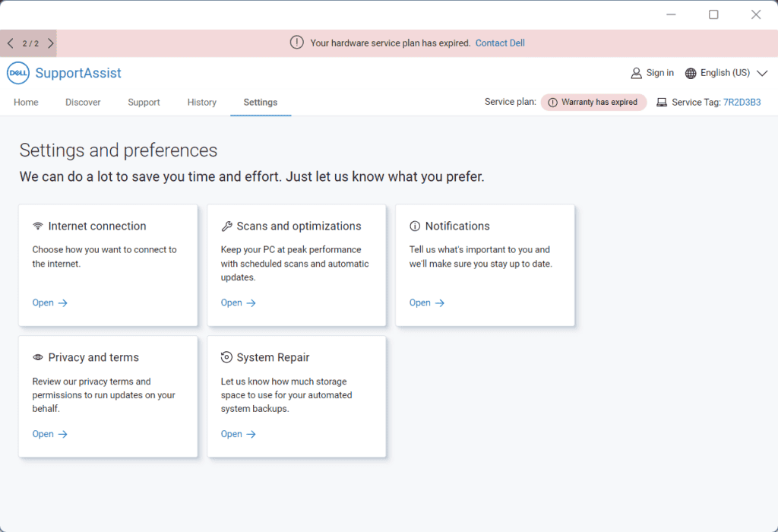
Task: Go to the previous notification banner arrow
Action: click(10, 43)
